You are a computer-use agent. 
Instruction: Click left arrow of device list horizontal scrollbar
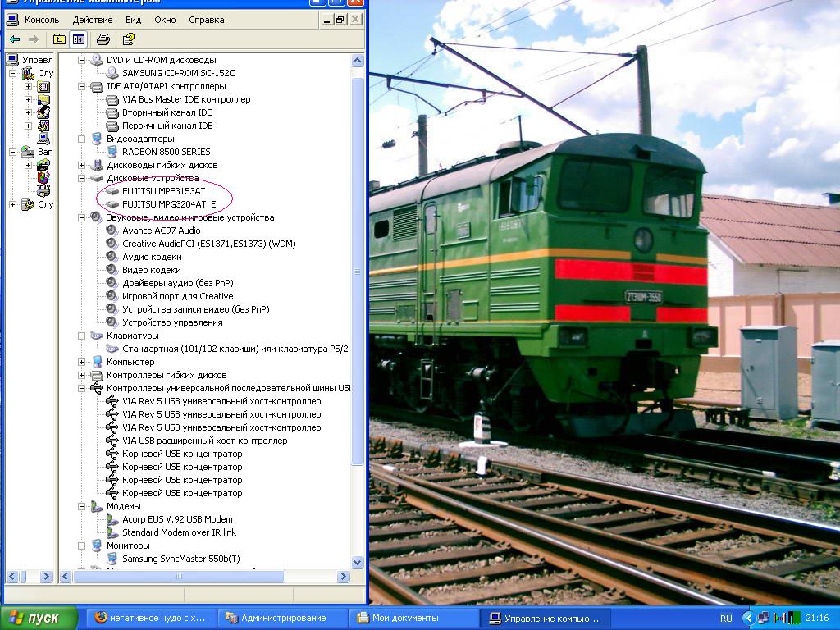[66, 577]
